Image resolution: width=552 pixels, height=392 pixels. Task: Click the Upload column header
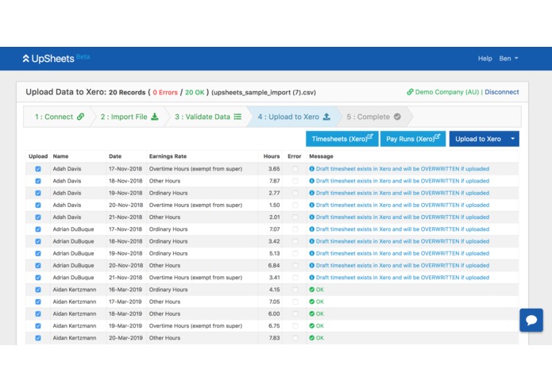pyautogui.click(x=38, y=156)
